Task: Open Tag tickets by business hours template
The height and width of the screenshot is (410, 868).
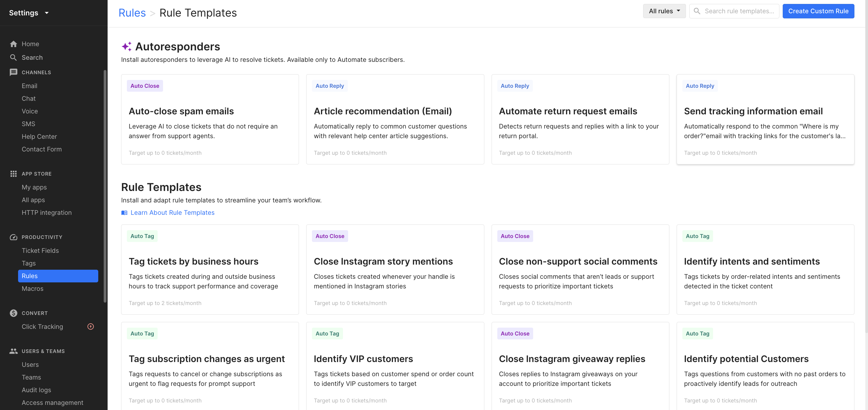Action: coord(210,270)
